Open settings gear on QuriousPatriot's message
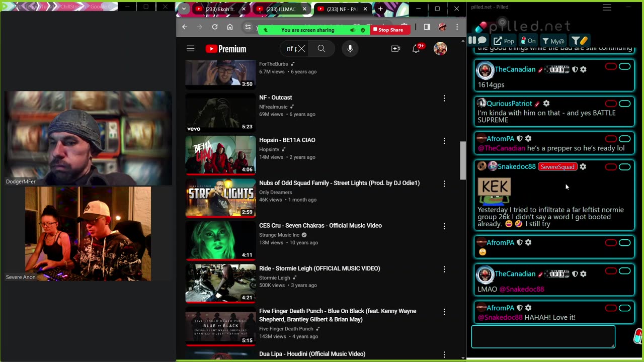Screen dimensions: 644x362 (x=546, y=104)
